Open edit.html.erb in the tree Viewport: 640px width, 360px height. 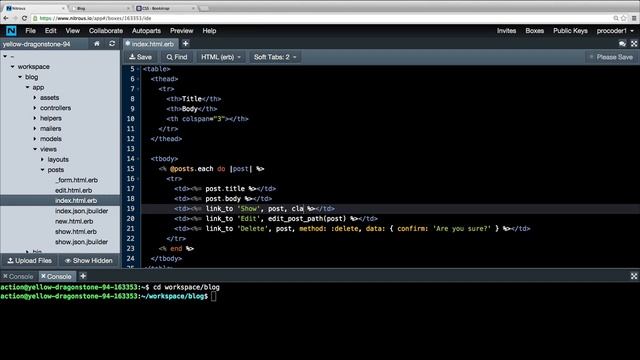73,190
